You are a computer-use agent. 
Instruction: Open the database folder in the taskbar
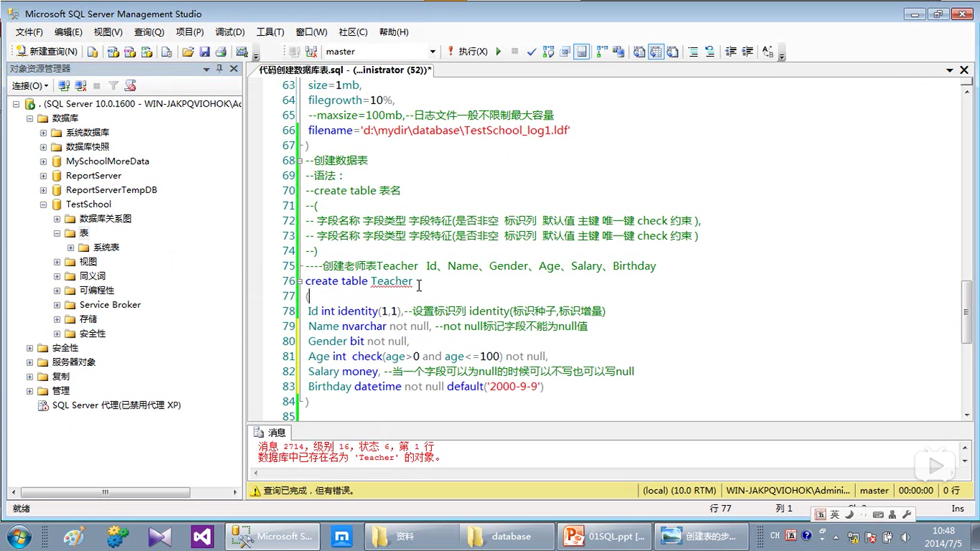(507, 536)
